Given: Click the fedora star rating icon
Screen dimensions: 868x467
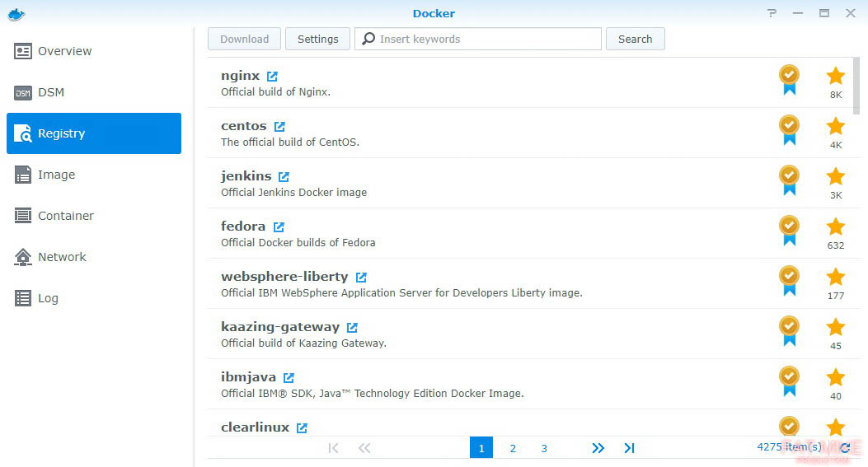Looking at the screenshot, I should pyautogui.click(x=836, y=226).
